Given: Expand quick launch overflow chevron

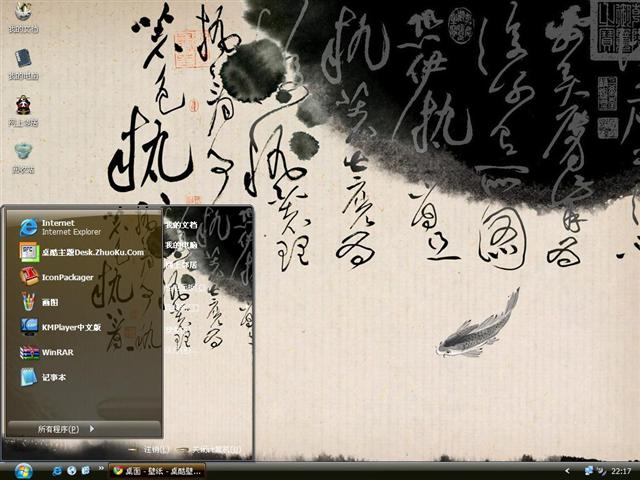Looking at the screenshot, I should [101, 469].
